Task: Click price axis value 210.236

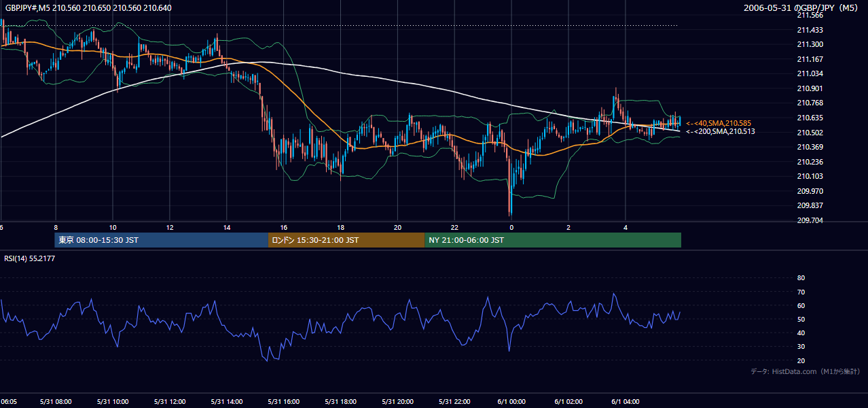Action: (x=809, y=162)
